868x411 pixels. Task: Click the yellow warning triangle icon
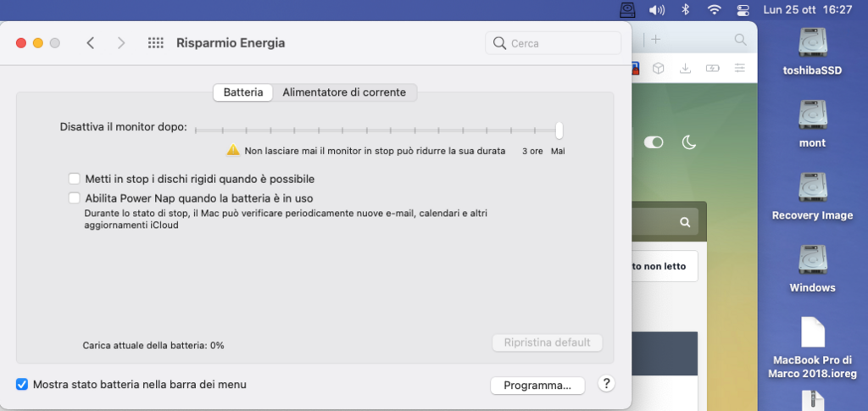pyautogui.click(x=233, y=150)
